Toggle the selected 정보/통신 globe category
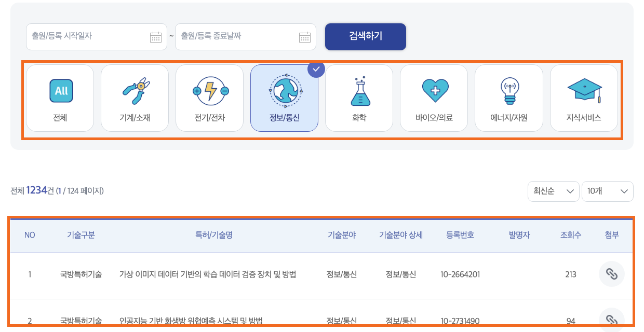This screenshot has width=644, height=332. point(284,98)
